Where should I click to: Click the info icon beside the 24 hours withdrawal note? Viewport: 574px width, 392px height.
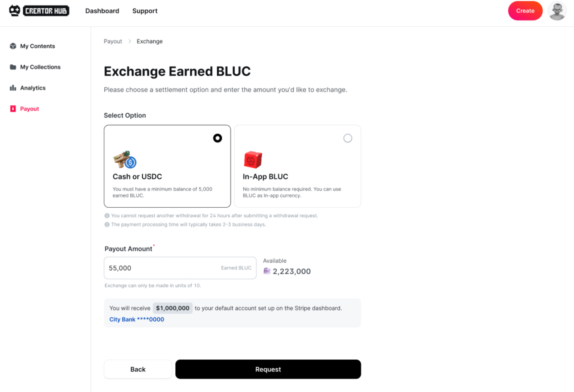pyautogui.click(x=107, y=216)
